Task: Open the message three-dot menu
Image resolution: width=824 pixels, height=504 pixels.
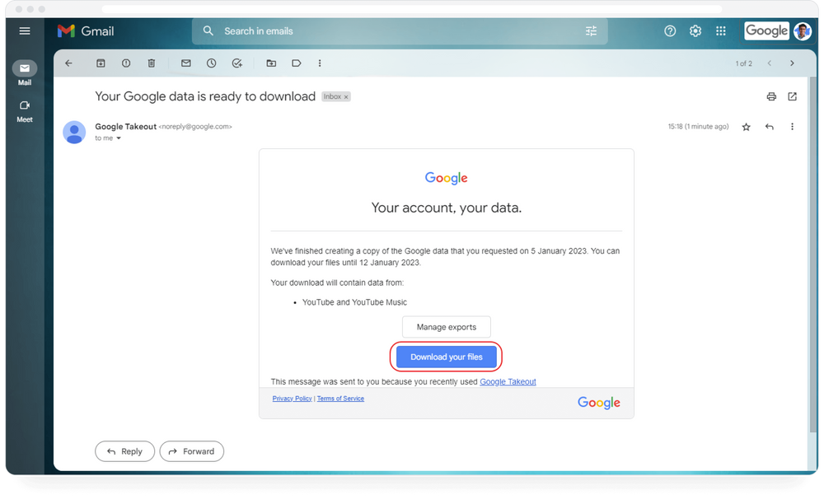Action: 792,127
